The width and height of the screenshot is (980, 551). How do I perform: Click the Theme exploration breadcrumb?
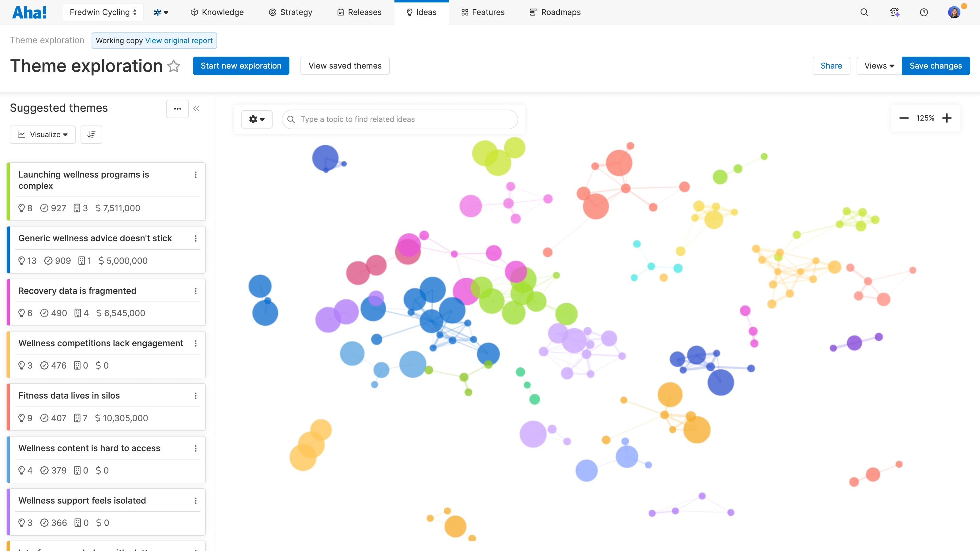pyautogui.click(x=47, y=40)
